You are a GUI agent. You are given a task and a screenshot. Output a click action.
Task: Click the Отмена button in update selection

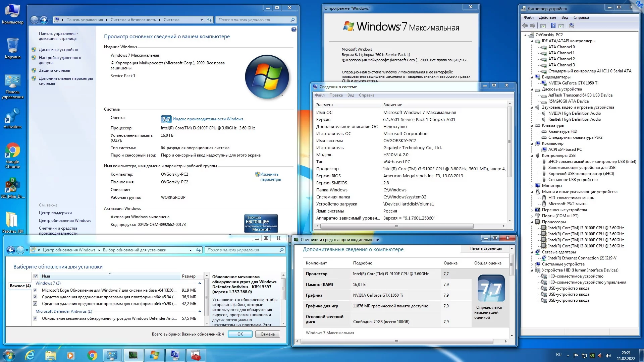267,334
